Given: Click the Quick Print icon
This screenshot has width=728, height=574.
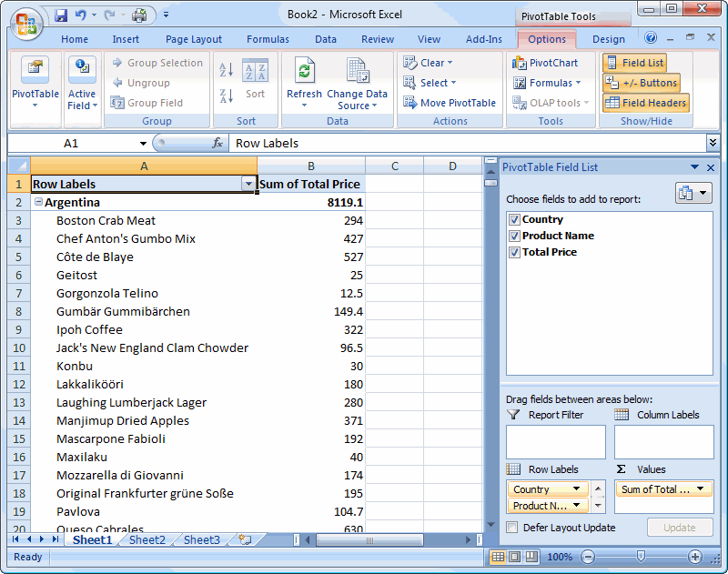Looking at the screenshot, I should pos(139,15).
